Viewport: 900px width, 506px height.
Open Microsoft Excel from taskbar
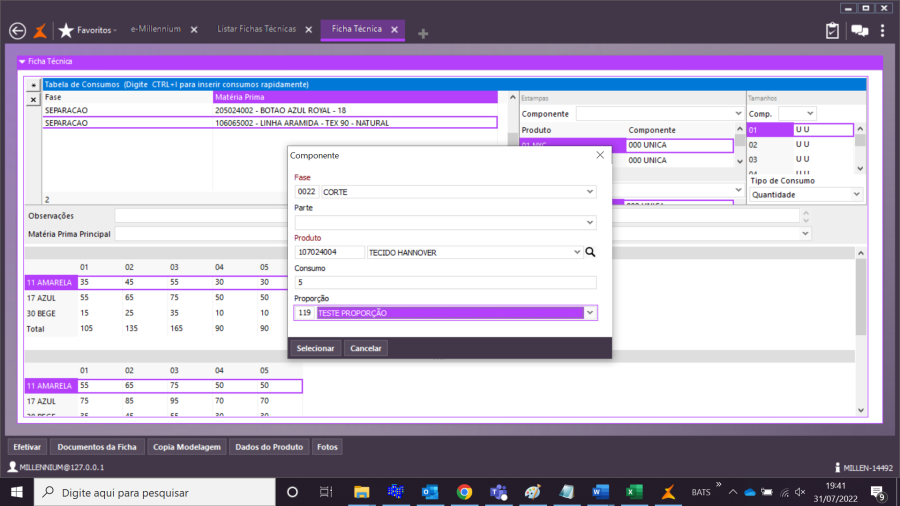coord(633,492)
